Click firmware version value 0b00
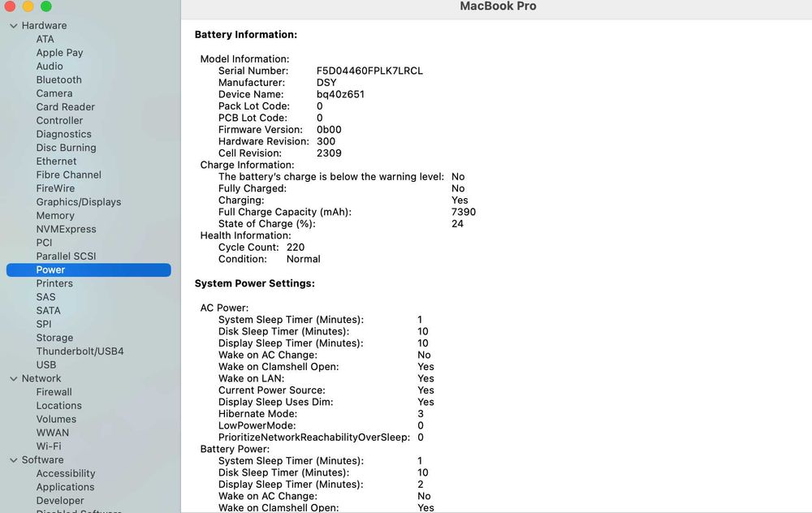 pyautogui.click(x=329, y=129)
